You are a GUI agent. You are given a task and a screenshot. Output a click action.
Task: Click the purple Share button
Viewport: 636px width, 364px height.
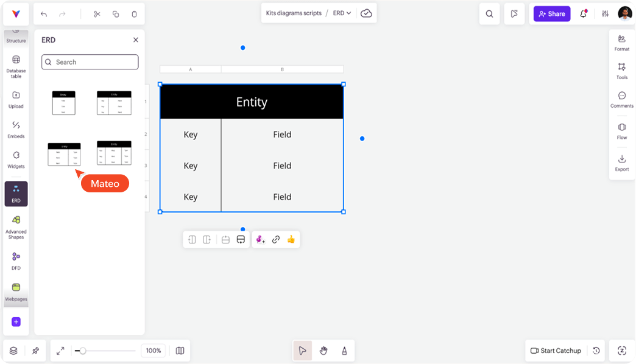tap(551, 14)
